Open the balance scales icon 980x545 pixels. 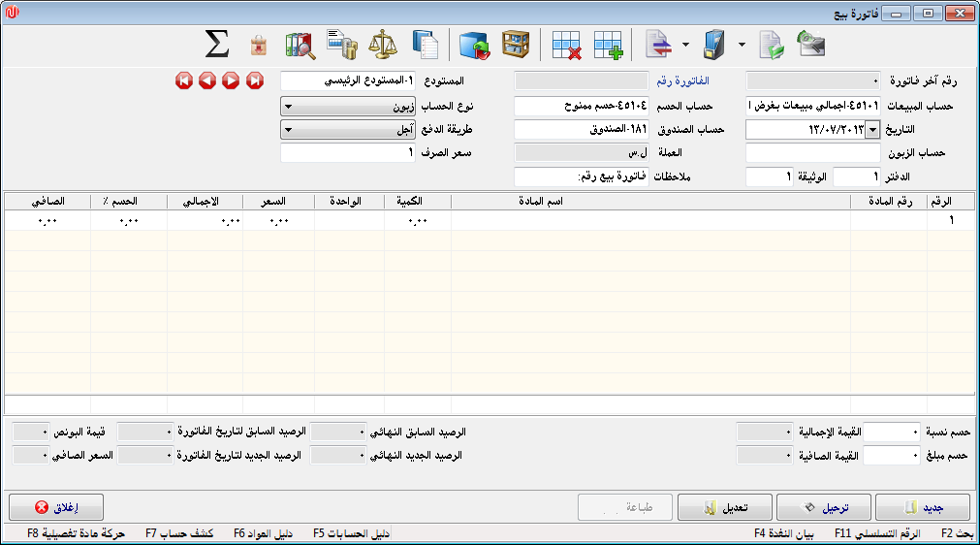383,45
